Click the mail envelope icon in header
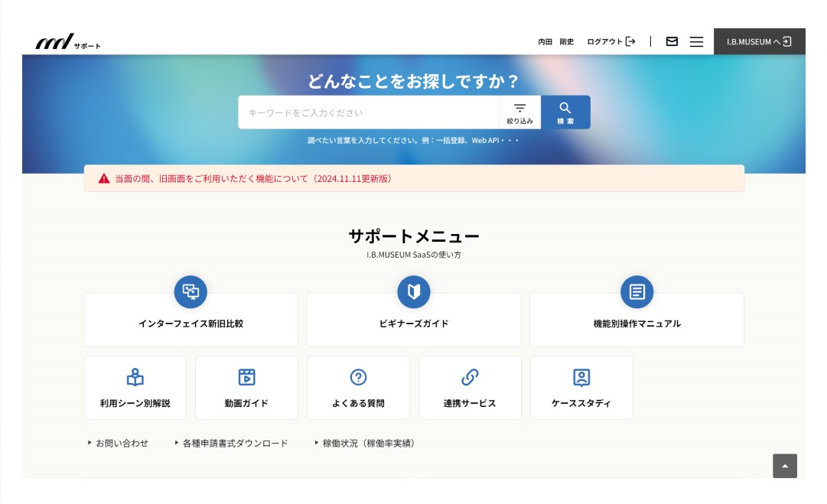Viewport: 827px width, 504px height. pyautogui.click(x=672, y=41)
